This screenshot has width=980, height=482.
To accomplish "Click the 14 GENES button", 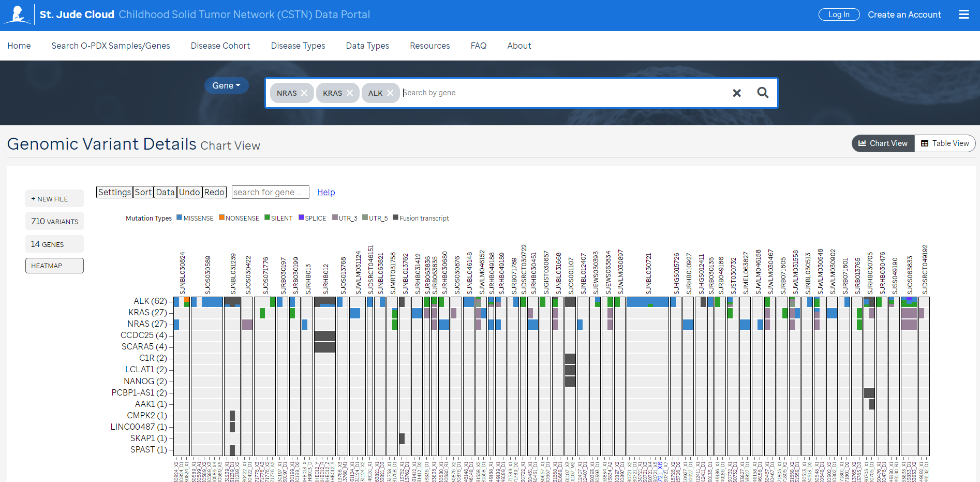I will coord(54,244).
